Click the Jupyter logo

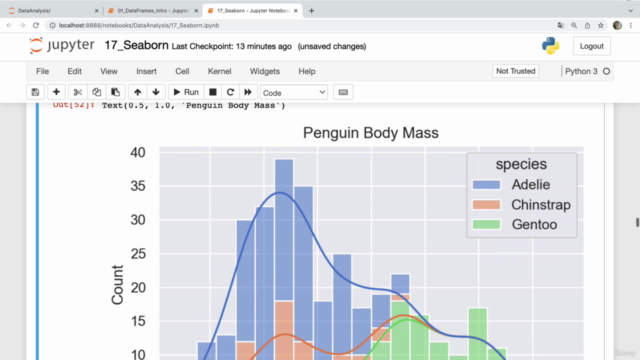(x=62, y=45)
